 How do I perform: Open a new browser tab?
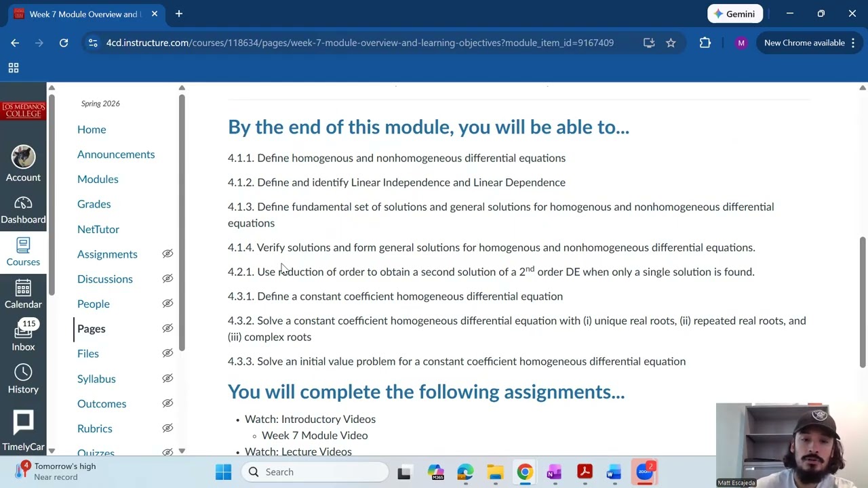point(179,14)
